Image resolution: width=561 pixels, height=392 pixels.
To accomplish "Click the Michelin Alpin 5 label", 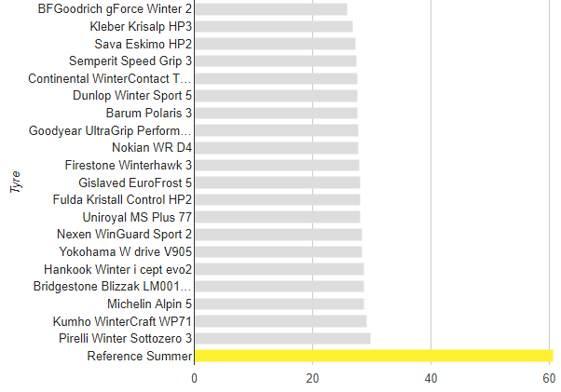I will tap(149, 304).
